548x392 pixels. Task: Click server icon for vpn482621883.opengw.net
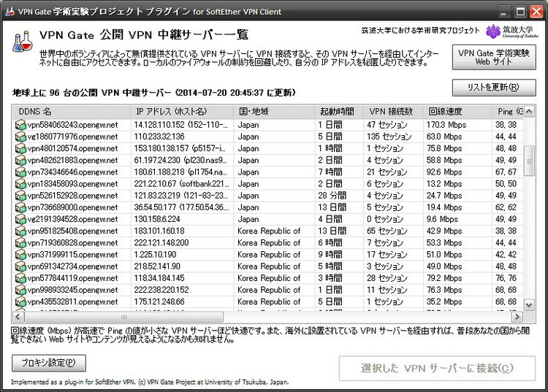coord(20,160)
